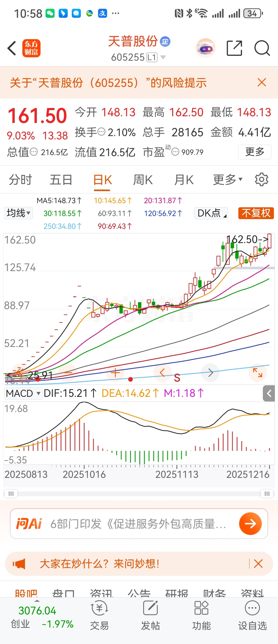Move chart right with the arrow control

(x=210, y=373)
